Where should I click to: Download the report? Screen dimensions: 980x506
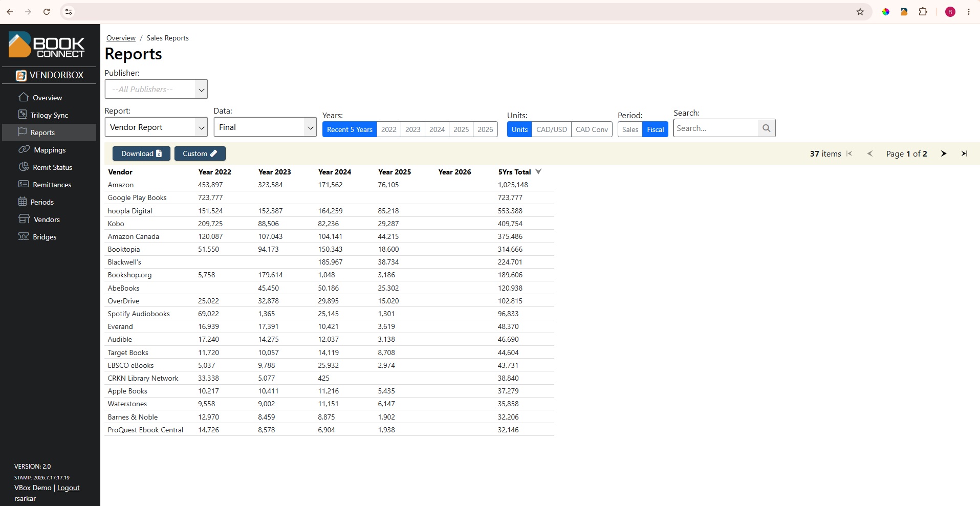coord(141,153)
